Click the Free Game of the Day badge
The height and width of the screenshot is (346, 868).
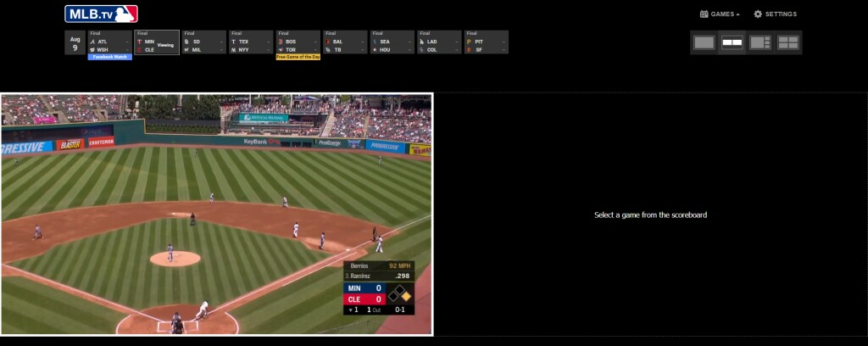(298, 58)
